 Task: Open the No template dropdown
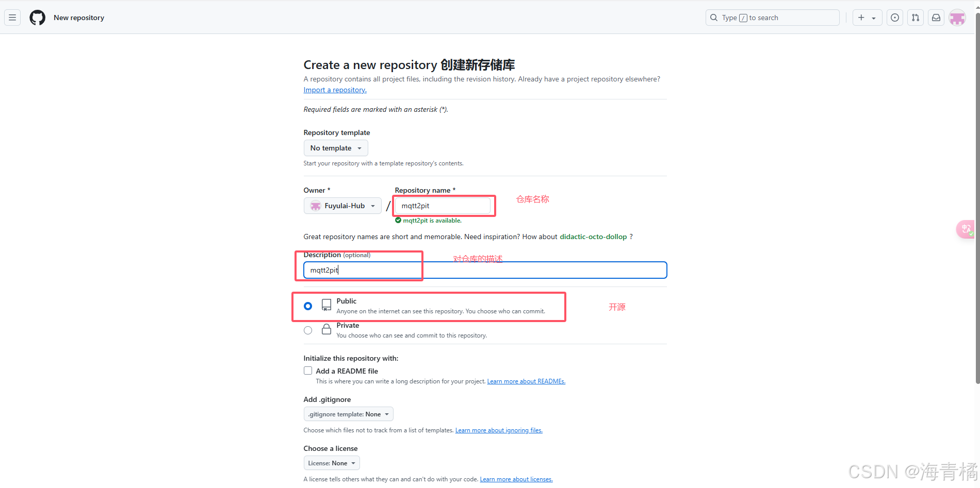coord(336,148)
